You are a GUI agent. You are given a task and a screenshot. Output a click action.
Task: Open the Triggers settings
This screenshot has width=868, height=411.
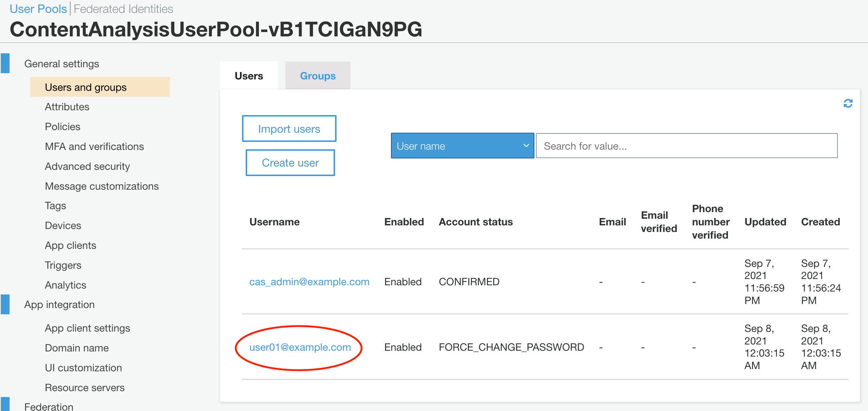point(63,265)
